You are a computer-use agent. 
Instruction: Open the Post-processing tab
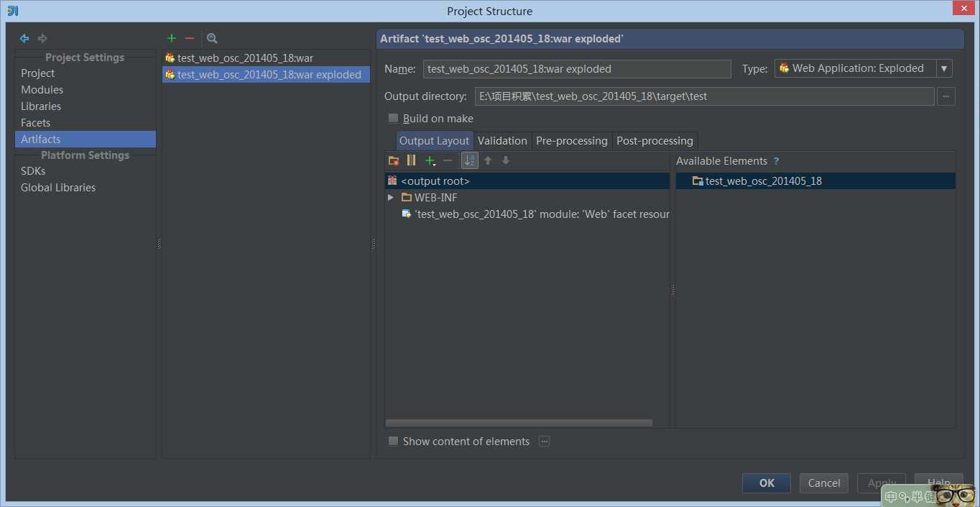click(655, 140)
